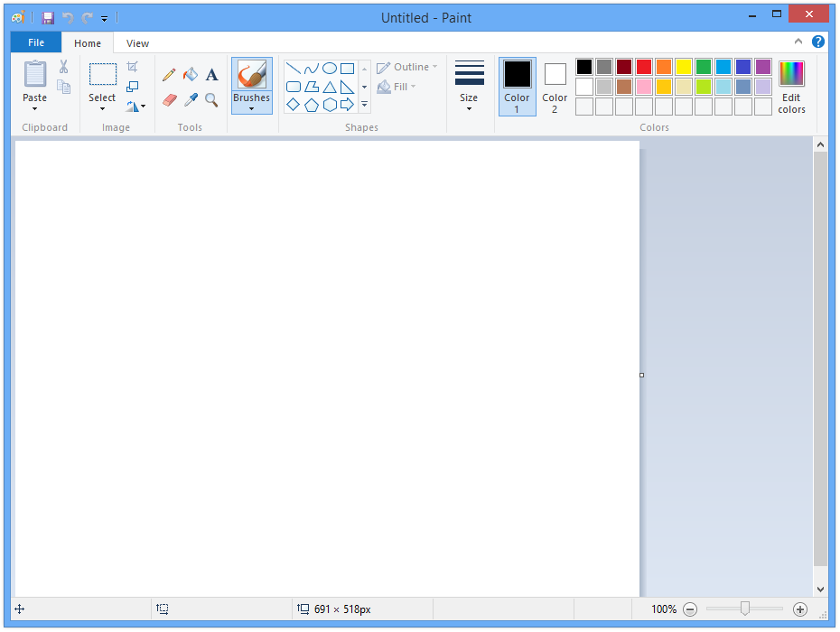Collapse the ribbon with the chevron

(x=798, y=42)
